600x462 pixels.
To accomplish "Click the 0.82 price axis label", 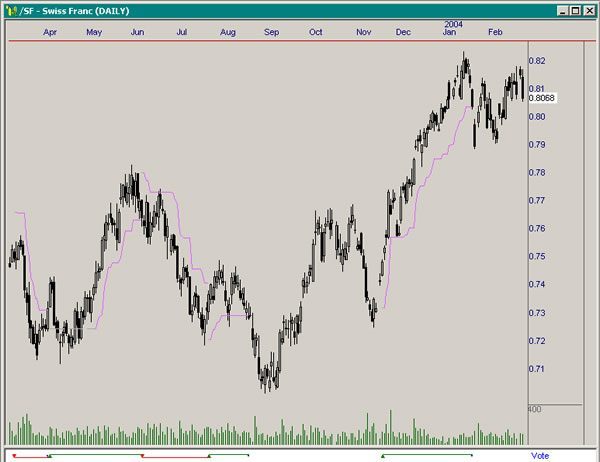I will [x=537, y=61].
